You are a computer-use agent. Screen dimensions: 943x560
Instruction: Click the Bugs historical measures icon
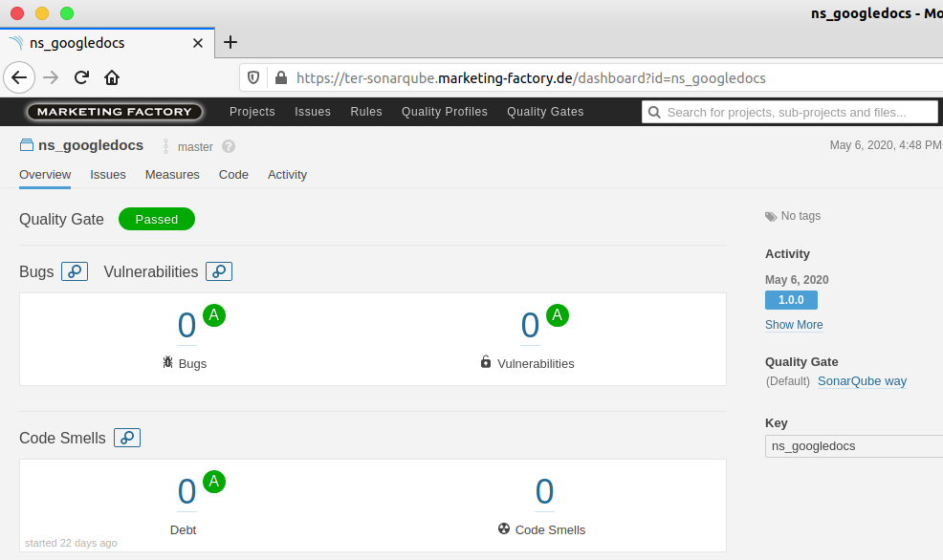tap(75, 271)
